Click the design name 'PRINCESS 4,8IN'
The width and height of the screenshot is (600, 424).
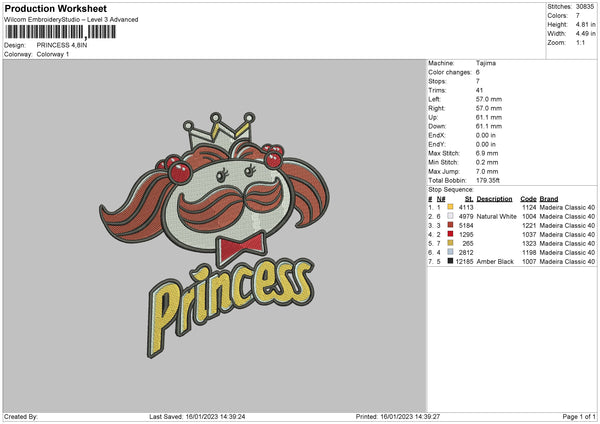(x=62, y=45)
